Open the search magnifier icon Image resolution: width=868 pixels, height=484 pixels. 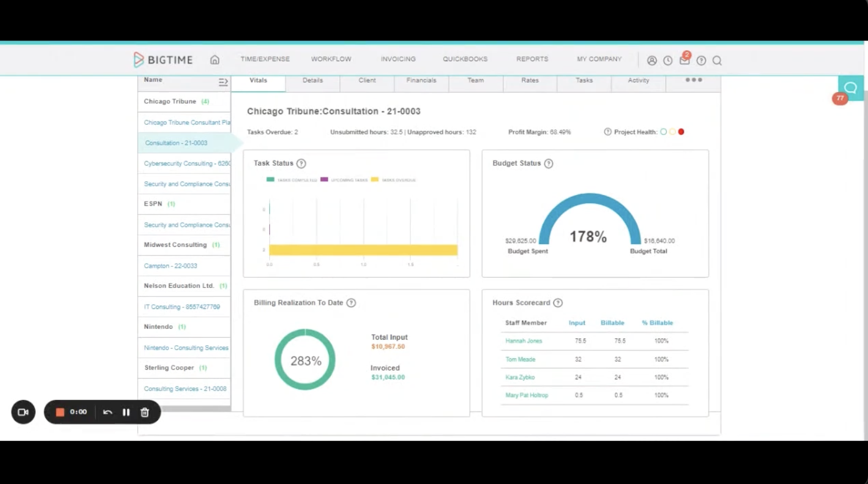pos(717,60)
